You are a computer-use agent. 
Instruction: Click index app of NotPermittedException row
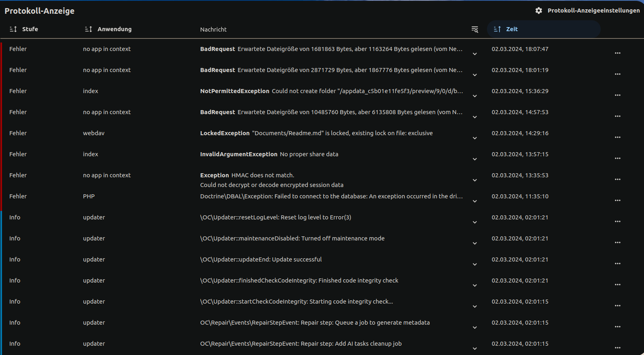coord(90,91)
